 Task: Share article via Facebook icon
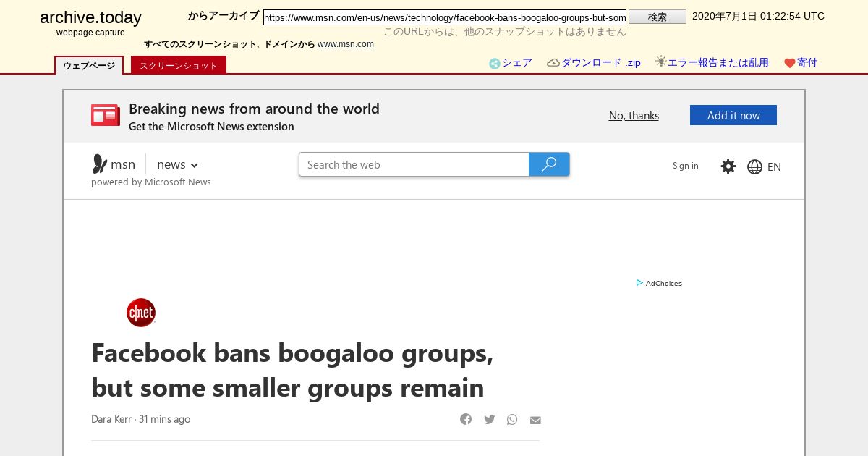(466, 419)
